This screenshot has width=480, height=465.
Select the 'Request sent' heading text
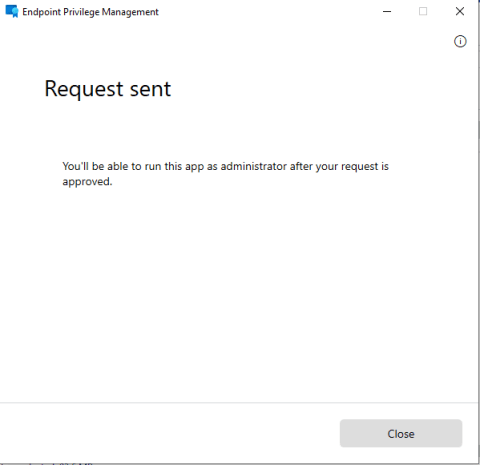108,89
